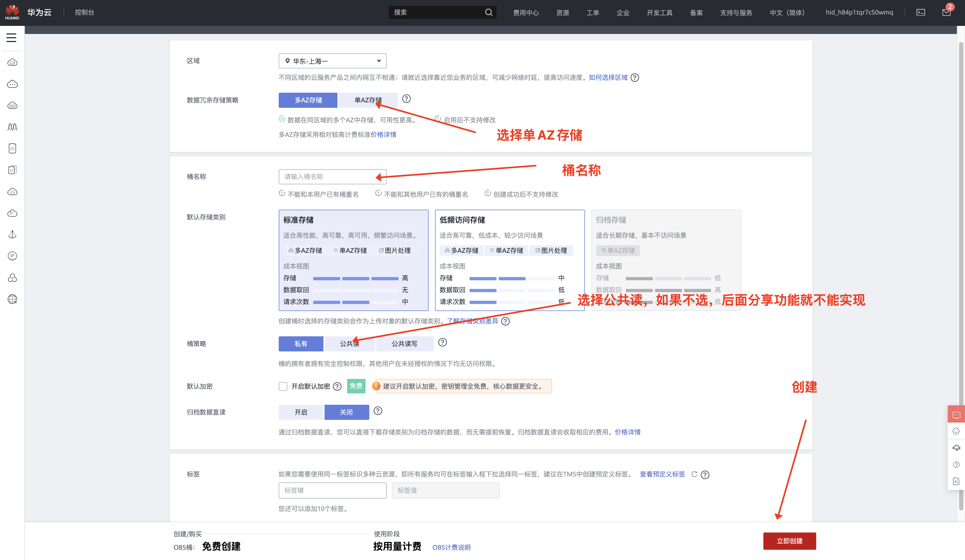Select 公共读 bucket policy
Screen dimensions: 965x560
coord(349,343)
